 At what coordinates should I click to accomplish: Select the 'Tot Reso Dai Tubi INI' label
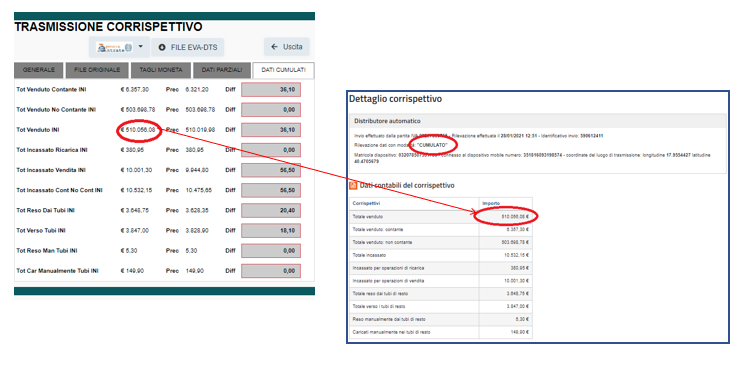(45, 211)
